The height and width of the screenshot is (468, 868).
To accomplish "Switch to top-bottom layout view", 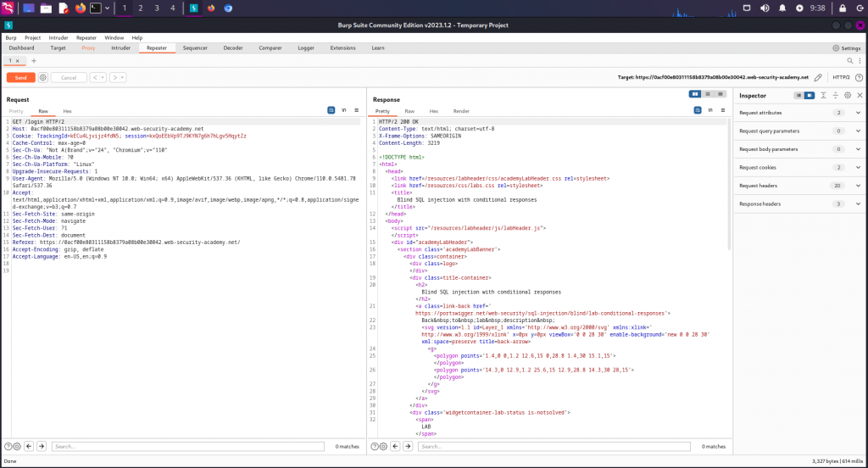I will click(x=708, y=94).
